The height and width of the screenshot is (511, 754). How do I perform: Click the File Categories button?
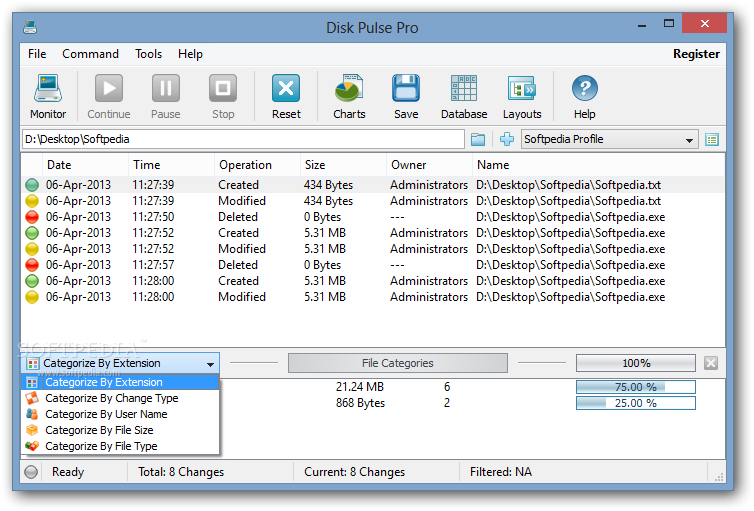[x=397, y=364]
